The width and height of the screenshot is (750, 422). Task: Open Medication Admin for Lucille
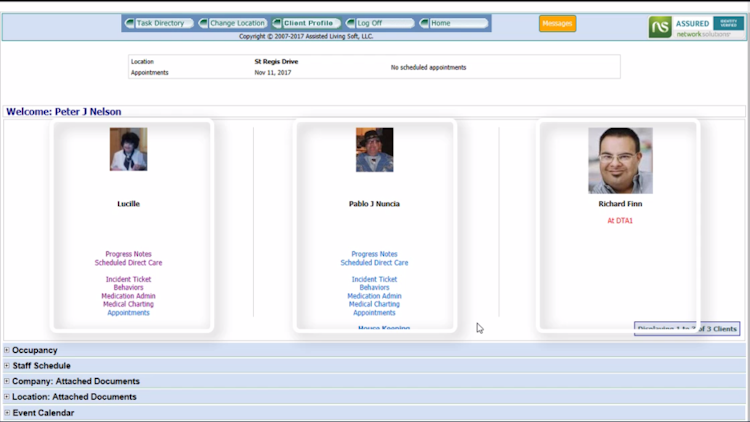click(x=128, y=296)
